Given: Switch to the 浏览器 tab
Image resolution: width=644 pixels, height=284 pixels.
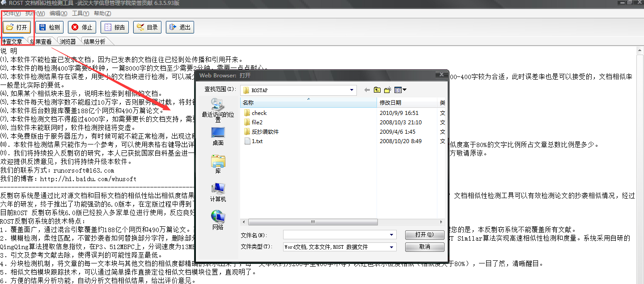Looking at the screenshot, I should point(68,42).
